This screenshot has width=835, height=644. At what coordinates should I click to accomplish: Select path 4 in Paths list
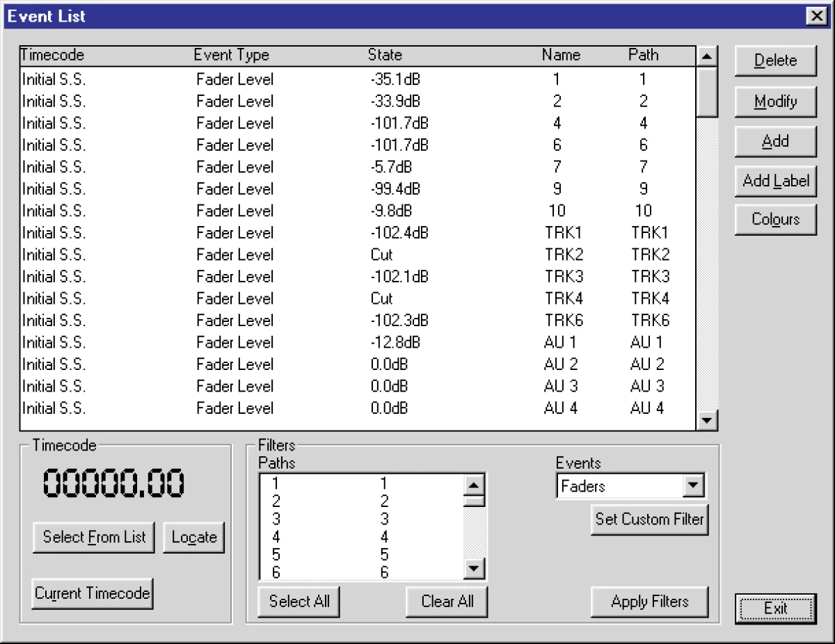[361, 537]
